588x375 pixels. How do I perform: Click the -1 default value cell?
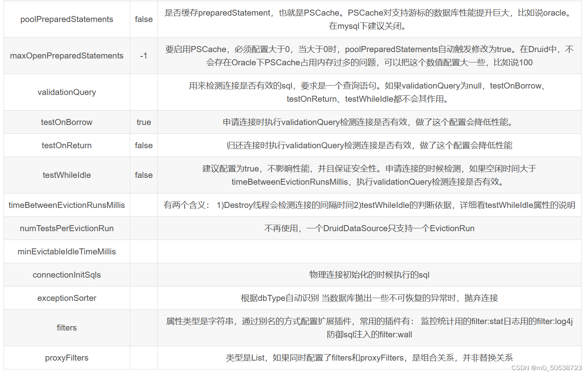coord(143,56)
